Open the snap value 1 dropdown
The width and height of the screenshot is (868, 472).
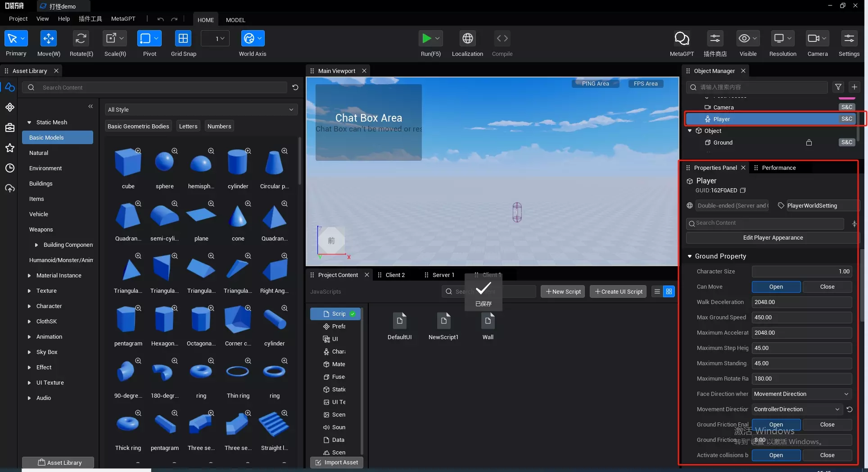(216, 39)
